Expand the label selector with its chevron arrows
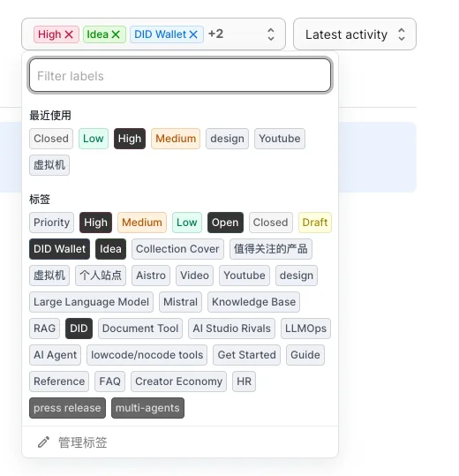Image resolution: width=459 pixels, height=476 pixels. (271, 34)
